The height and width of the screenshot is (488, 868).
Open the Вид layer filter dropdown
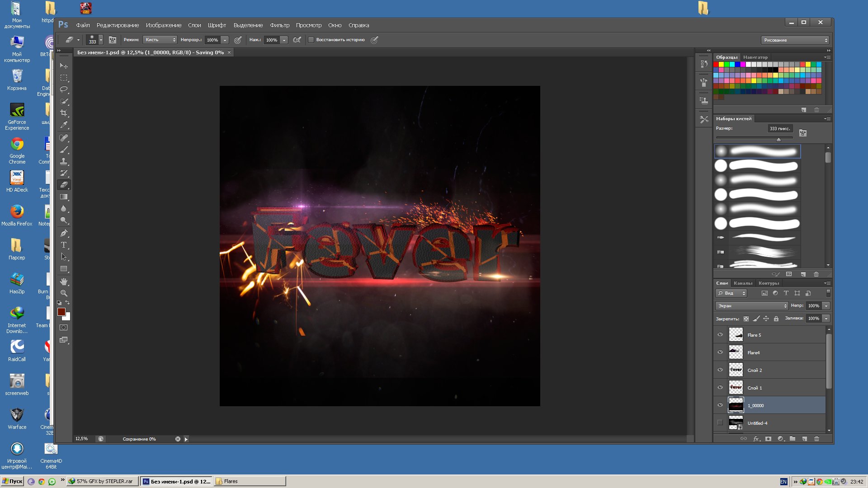pyautogui.click(x=731, y=293)
